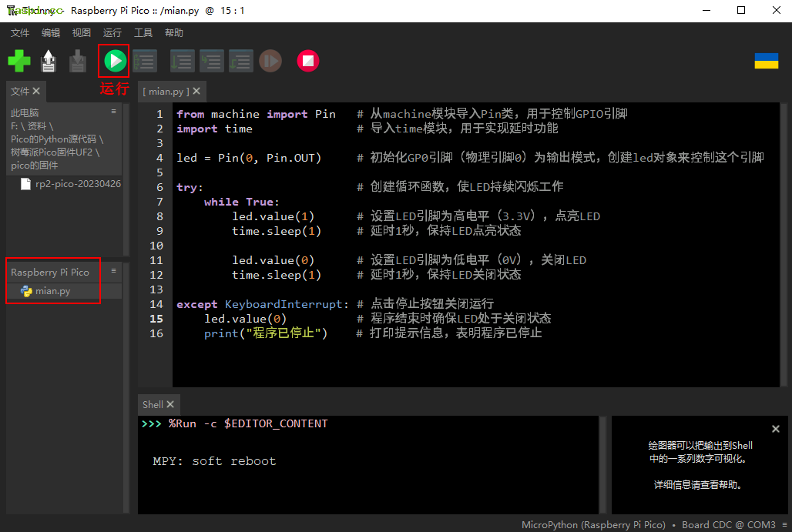792x532 pixels.
Task: Open the Raspberry Pi Pico panel options menu
Action: (x=114, y=271)
